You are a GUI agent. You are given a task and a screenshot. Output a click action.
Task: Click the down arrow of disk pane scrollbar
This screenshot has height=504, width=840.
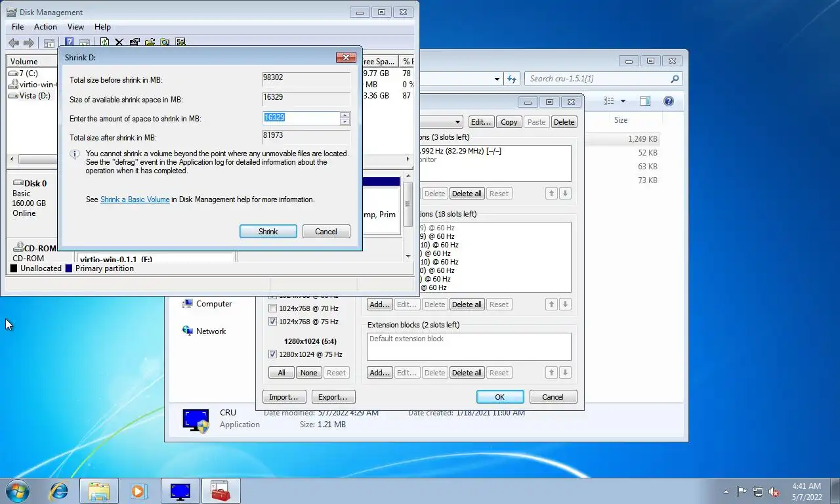click(x=408, y=256)
